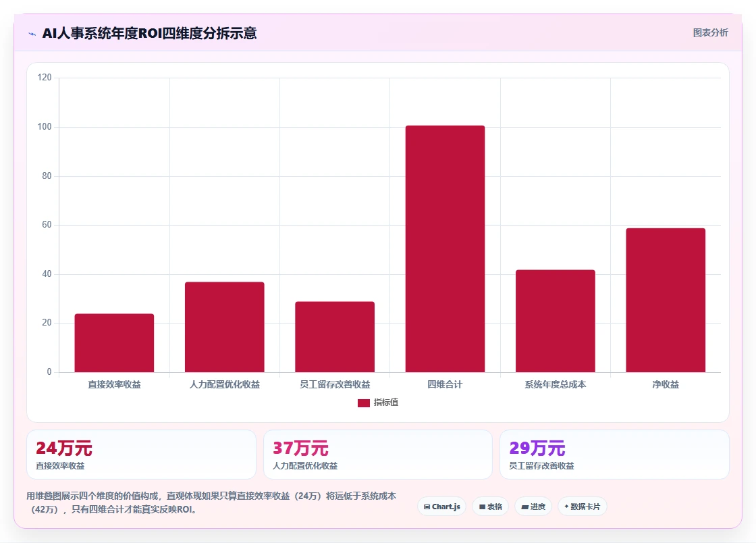Viewport: 756px width, 543px height.
Task: Click the y-axis value 100
Action: point(45,127)
